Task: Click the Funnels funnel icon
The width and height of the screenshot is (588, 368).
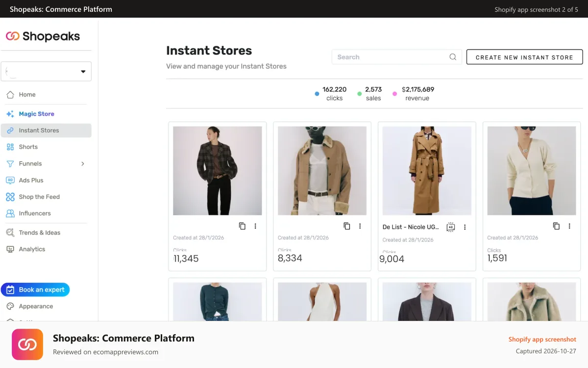Action: (10, 164)
